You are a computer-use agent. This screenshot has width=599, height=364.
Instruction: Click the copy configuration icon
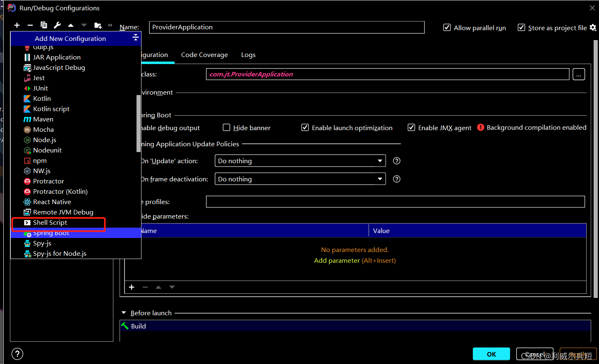(44, 25)
